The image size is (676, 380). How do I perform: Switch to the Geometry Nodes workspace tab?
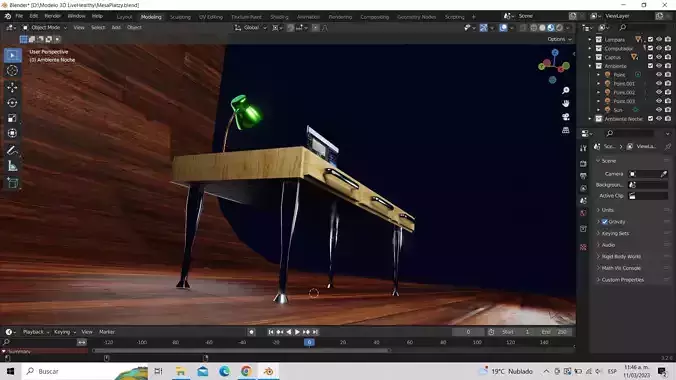(416, 17)
